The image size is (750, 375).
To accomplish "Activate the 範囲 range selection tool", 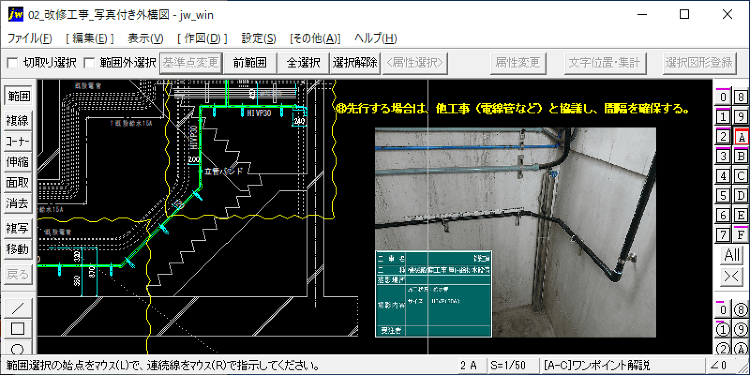I will pos(18,96).
